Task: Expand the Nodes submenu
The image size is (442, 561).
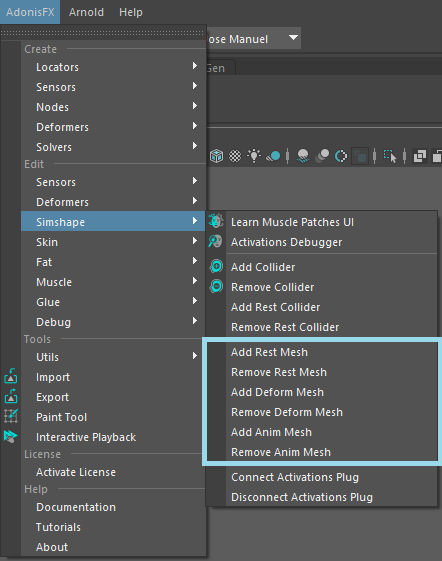Action: (113, 107)
